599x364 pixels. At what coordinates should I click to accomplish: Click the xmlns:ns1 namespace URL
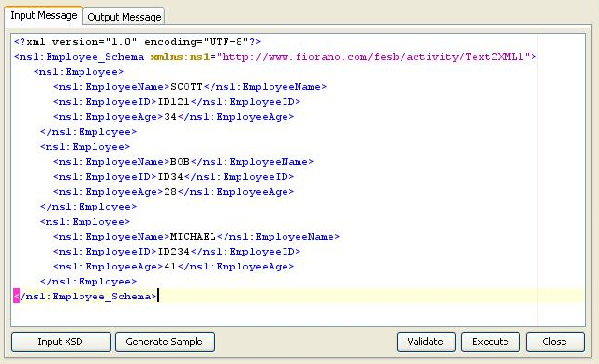pos(373,57)
